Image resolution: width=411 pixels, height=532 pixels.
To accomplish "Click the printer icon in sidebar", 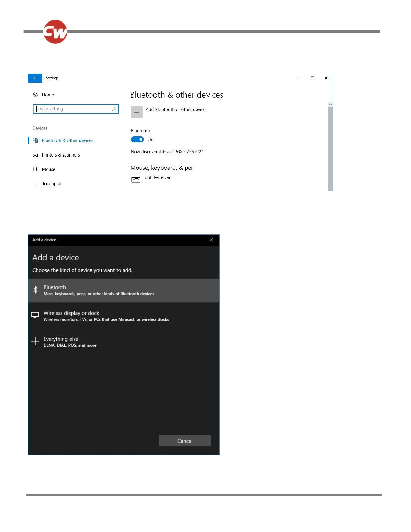I will pos(35,155).
